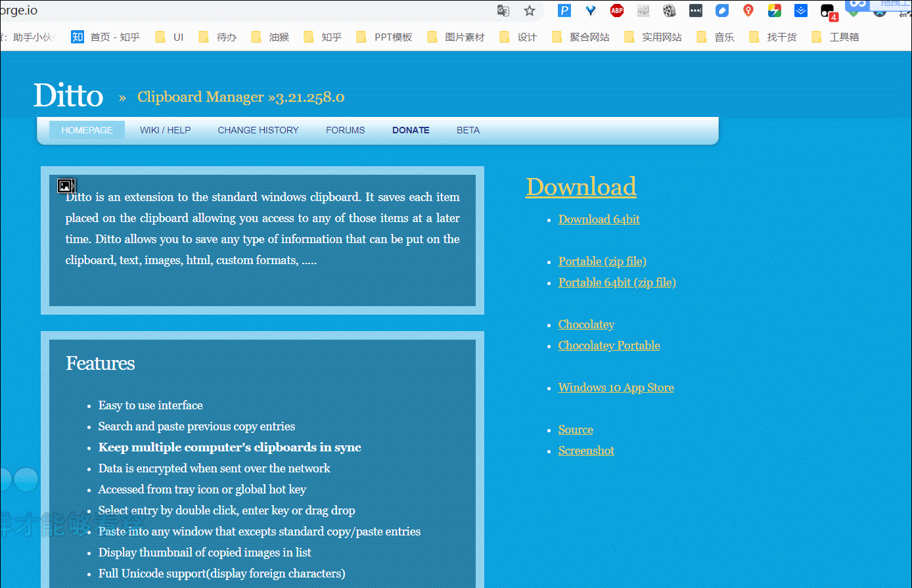
Task: Open the 待办 bookmark folder
Action: coord(217,37)
